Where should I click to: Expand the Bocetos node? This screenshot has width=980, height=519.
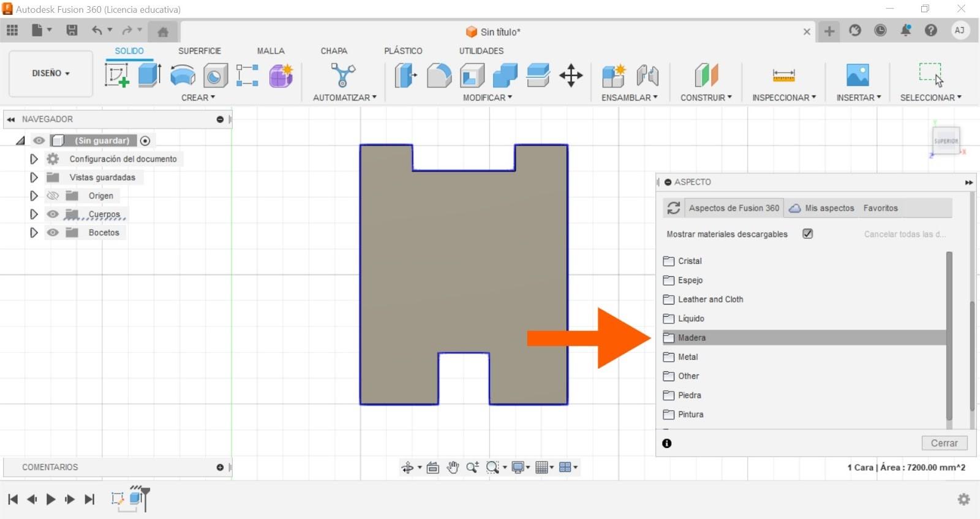point(34,232)
